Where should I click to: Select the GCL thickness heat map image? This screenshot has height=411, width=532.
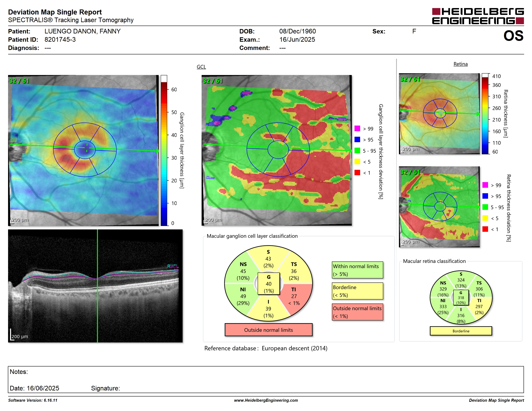pos(83,150)
